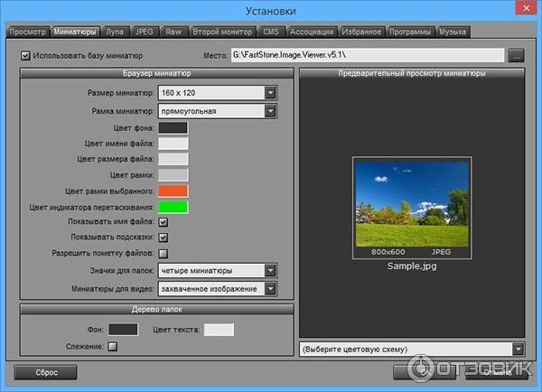Tick the "Слежение" checkbox in folder tree
Screen dimensions: 542x392
pos(113,345)
